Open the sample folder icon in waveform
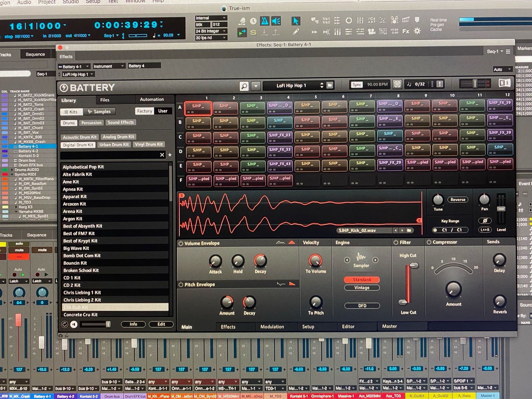The image size is (532, 399). click(x=409, y=230)
